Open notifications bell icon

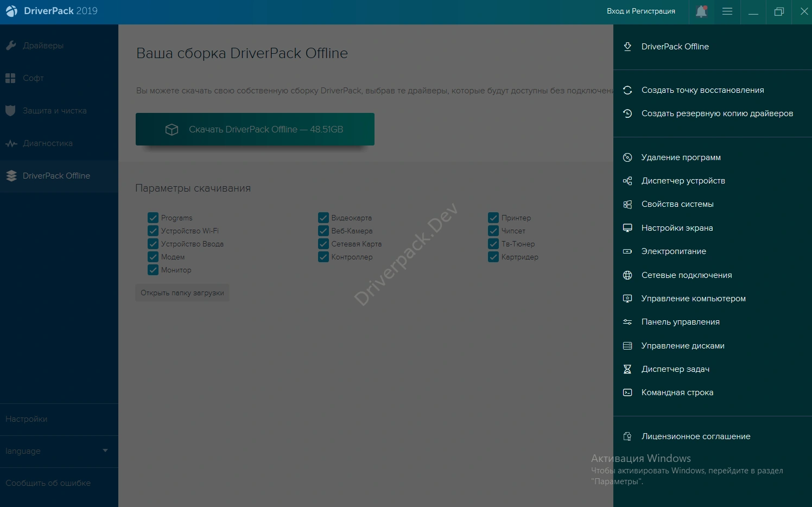point(701,11)
